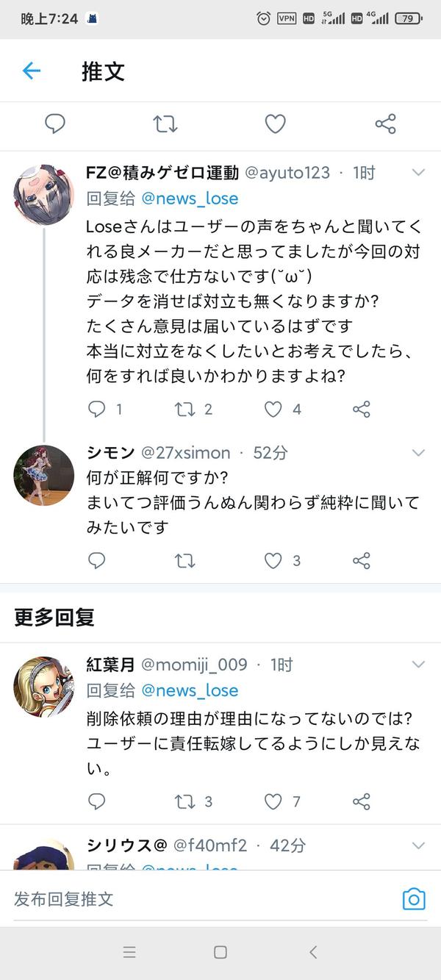Open 紅葉月's profile avatar
This screenshot has height=980, width=441.
tap(43, 687)
